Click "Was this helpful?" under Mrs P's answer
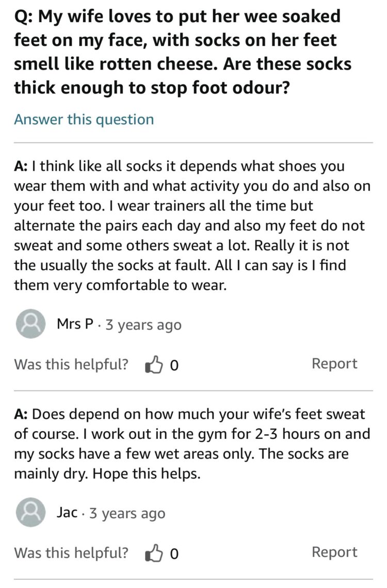This screenshot has height=588, width=387. coord(71,364)
